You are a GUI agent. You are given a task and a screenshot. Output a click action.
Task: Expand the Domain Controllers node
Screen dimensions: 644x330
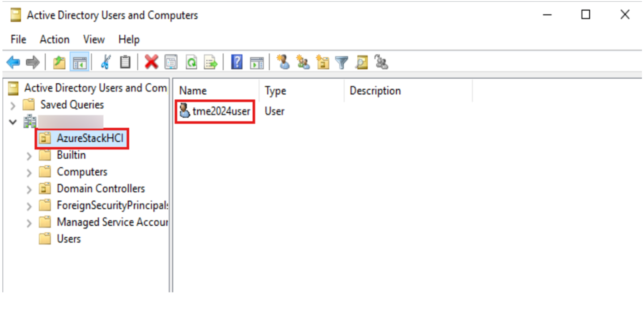pyautogui.click(x=29, y=190)
